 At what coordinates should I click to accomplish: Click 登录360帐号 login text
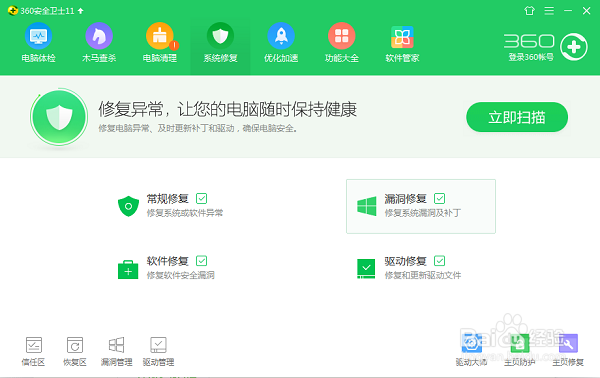tap(531, 57)
